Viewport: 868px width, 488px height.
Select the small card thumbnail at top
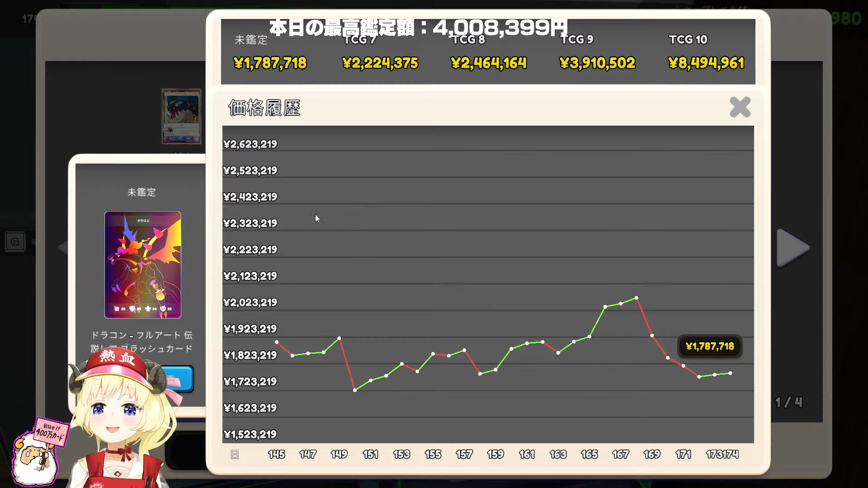tap(181, 116)
